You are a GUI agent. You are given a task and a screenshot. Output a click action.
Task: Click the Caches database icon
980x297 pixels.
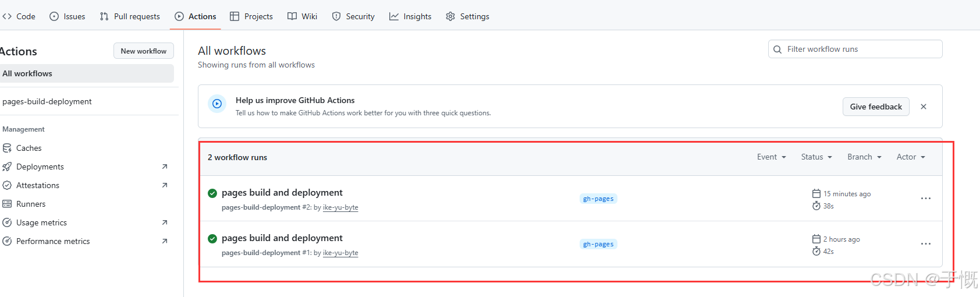7,148
